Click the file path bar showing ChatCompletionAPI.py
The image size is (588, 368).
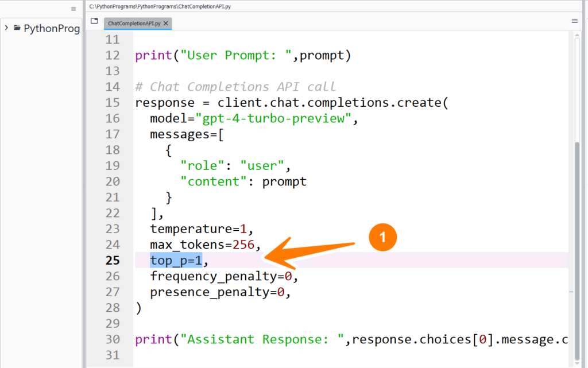161,6
